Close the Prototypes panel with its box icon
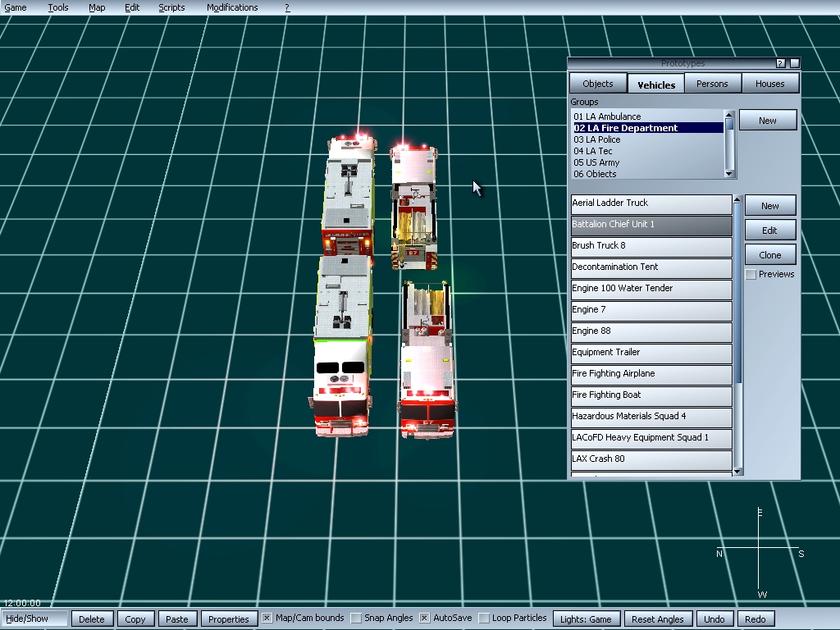840x630 pixels. click(794, 63)
